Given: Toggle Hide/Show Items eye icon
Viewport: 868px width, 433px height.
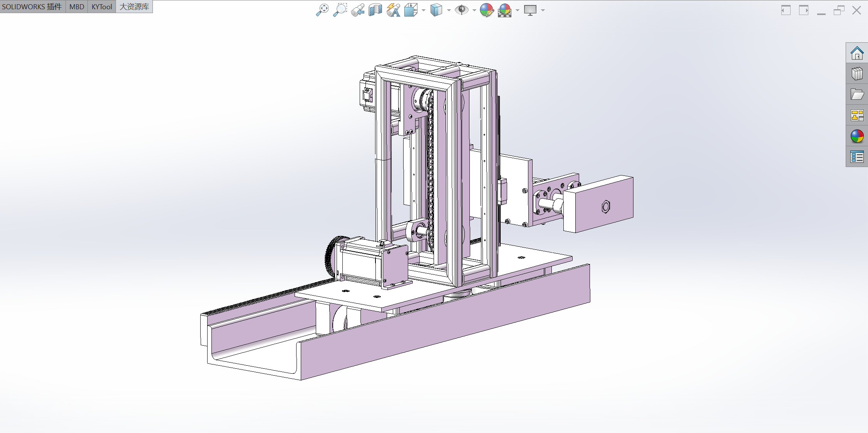Looking at the screenshot, I should tap(461, 10).
